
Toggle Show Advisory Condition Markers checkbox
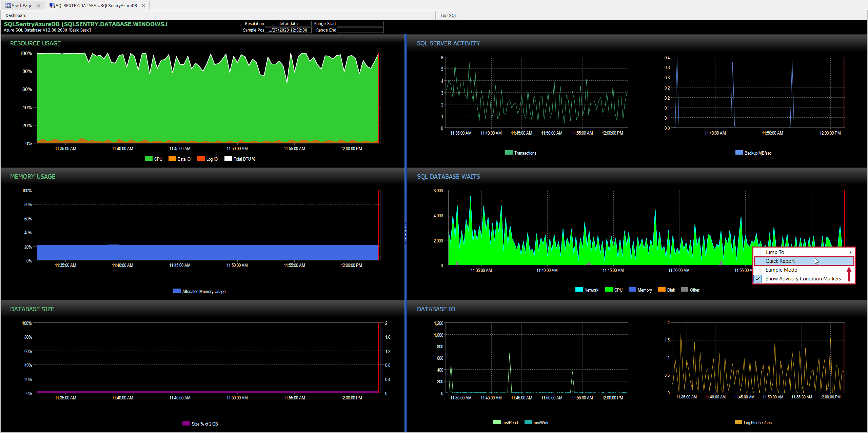[758, 279]
